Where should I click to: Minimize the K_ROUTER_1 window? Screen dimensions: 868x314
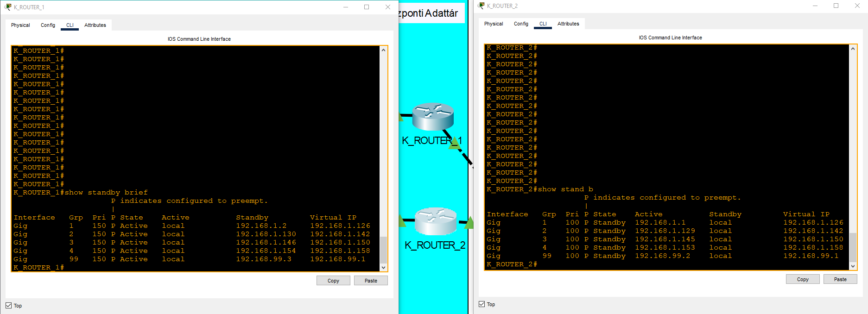pyautogui.click(x=346, y=7)
